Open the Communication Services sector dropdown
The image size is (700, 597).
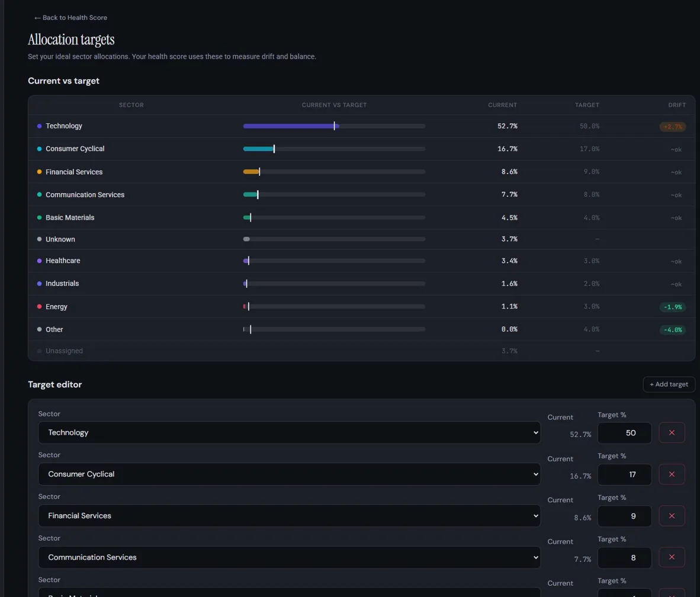click(x=289, y=557)
